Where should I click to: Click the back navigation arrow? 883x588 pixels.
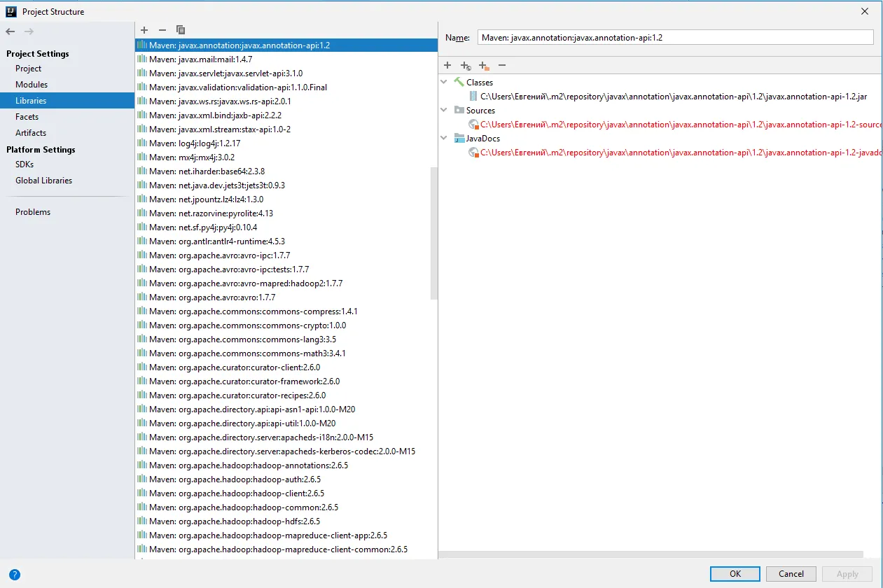tap(10, 31)
